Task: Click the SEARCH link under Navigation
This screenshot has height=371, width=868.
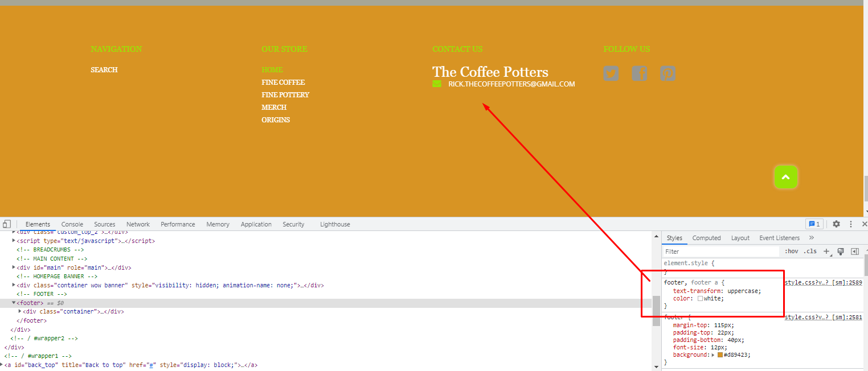Action: tap(104, 70)
